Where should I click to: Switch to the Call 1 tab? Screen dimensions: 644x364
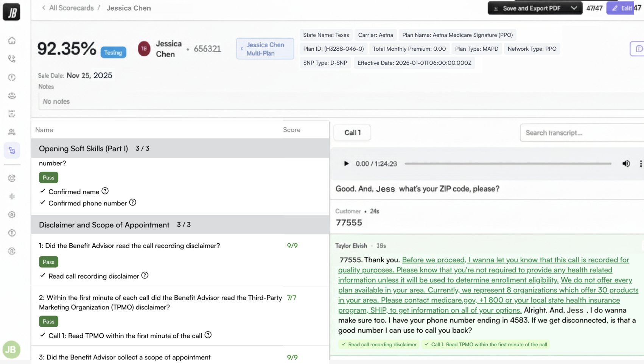point(352,132)
